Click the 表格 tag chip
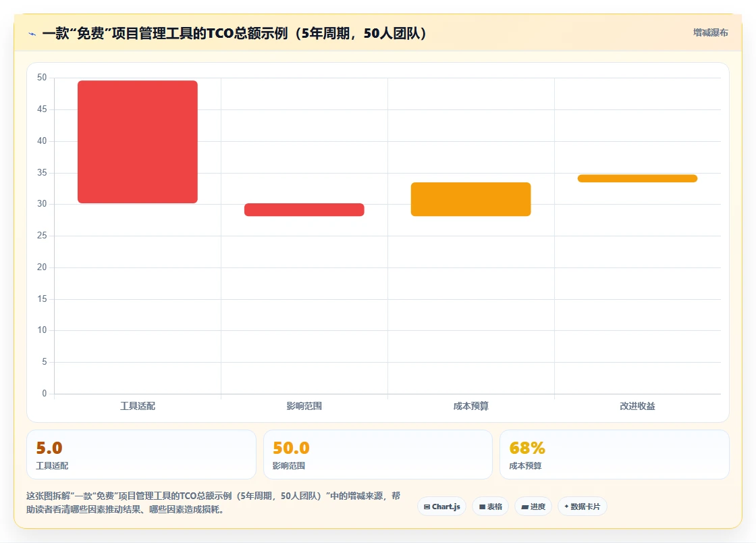 [x=490, y=507]
